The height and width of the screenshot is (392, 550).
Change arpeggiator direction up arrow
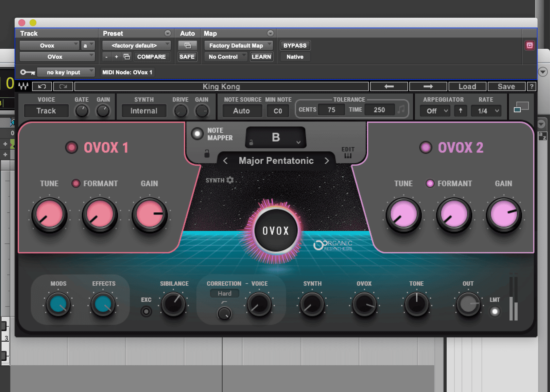point(460,110)
